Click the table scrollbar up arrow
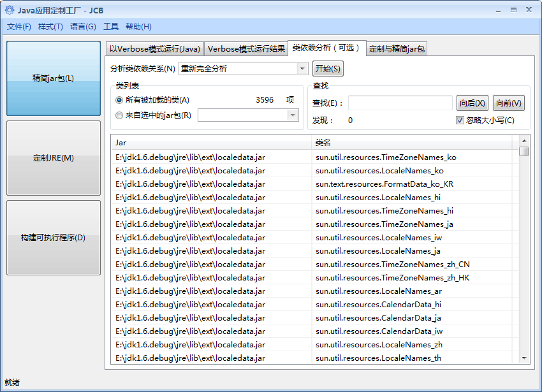 (524, 141)
